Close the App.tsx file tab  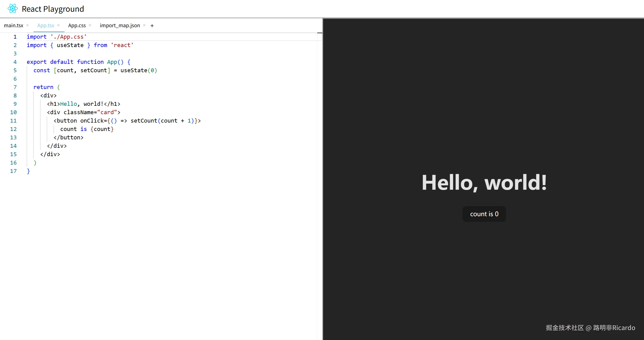[58, 25]
